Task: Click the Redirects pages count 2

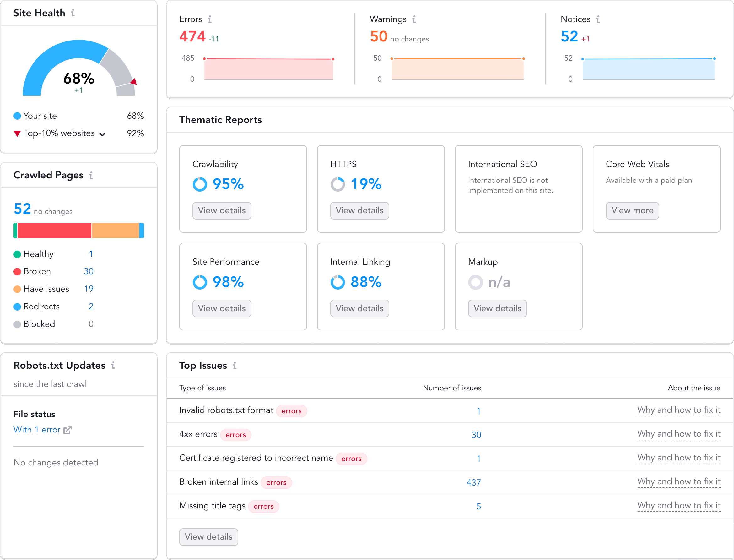Action: 91,307
